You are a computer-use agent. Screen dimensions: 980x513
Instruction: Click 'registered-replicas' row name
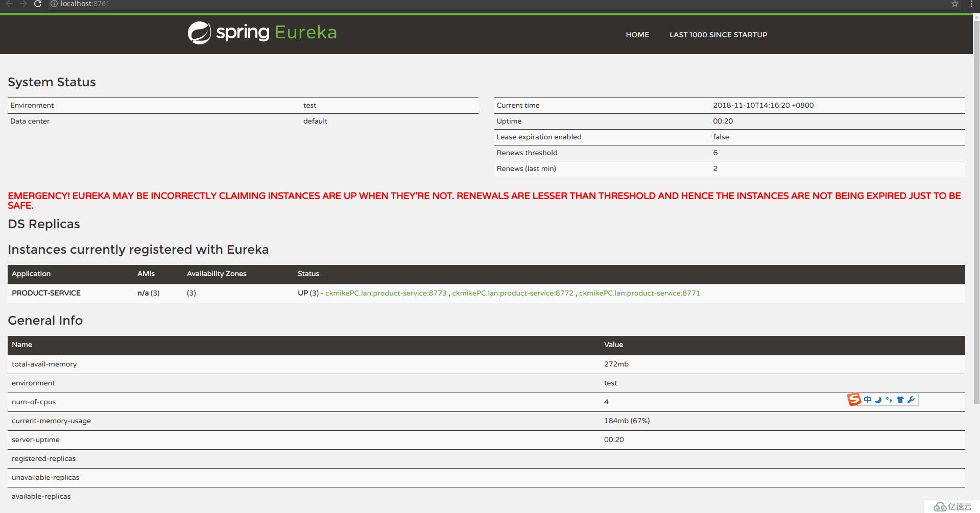43,458
